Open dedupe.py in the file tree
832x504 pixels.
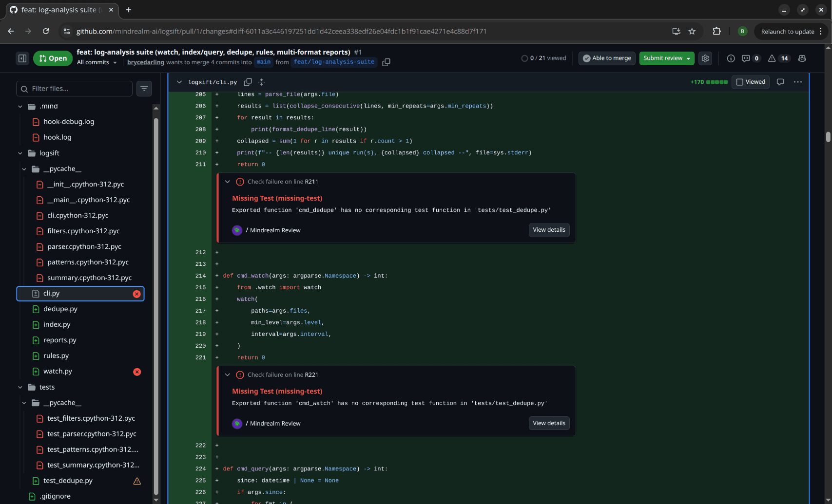click(x=60, y=309)
